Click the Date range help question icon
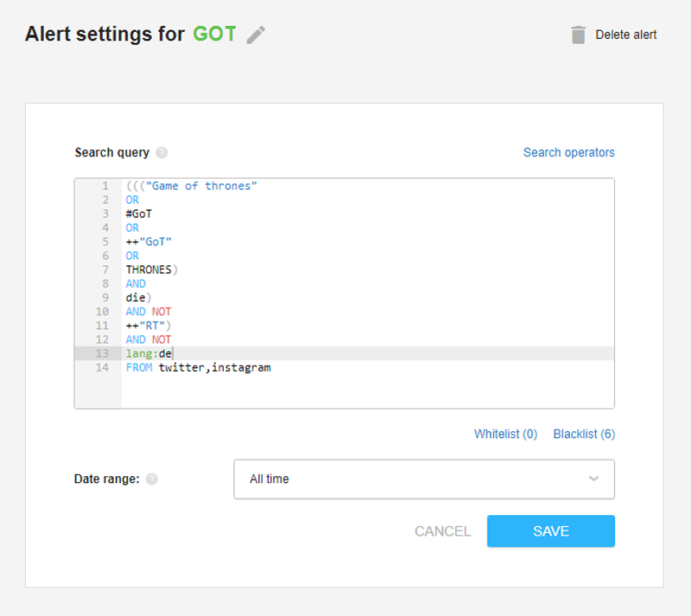The width and height of the screenshot is (691, 616). tap(152, 479)
